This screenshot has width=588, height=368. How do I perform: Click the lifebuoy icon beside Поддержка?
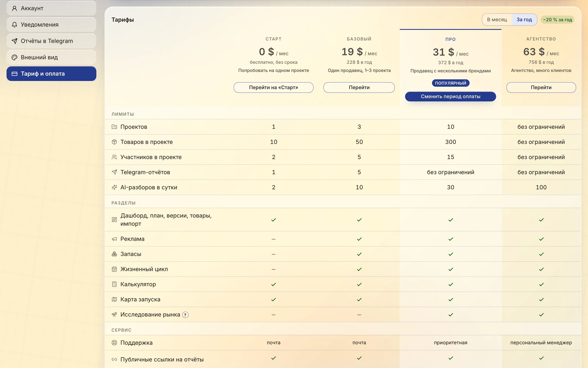pos(114,342)
